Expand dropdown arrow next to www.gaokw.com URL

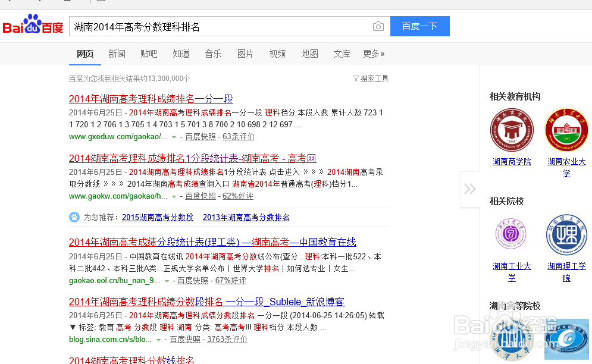[x=174, y=197]
